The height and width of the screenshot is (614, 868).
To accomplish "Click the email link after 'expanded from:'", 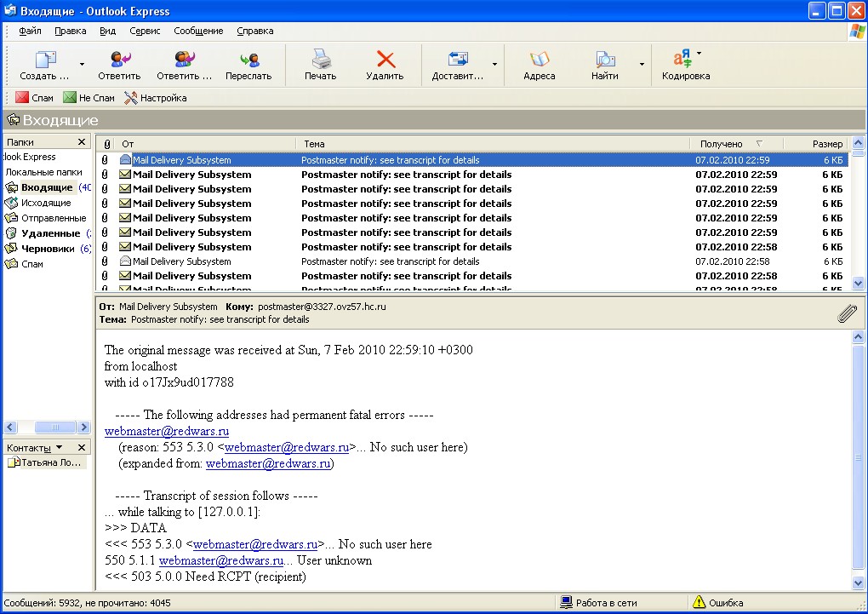I will (268, 463).
